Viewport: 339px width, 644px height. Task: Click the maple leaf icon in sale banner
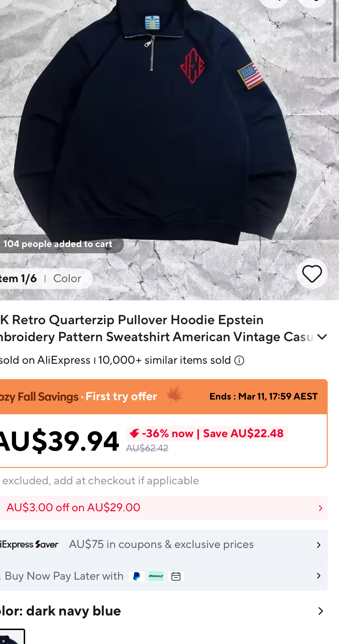pos(175,395)
